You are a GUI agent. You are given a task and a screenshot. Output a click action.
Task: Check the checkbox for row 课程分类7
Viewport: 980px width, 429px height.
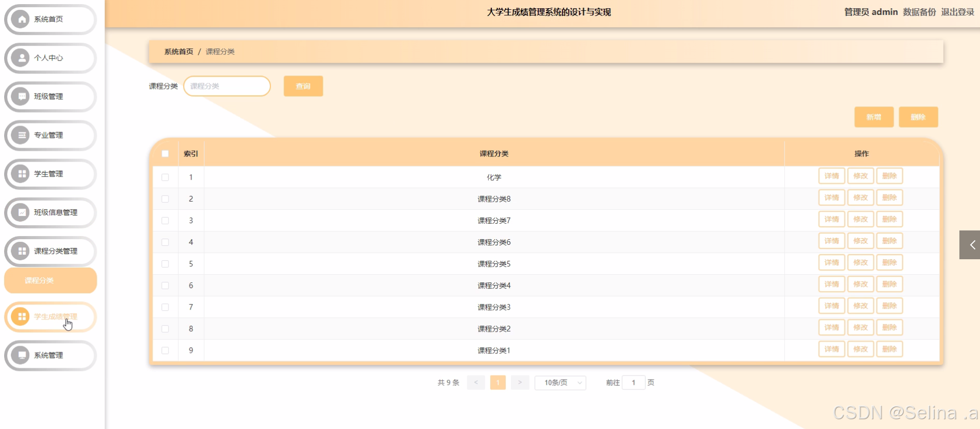pos(165,221)
